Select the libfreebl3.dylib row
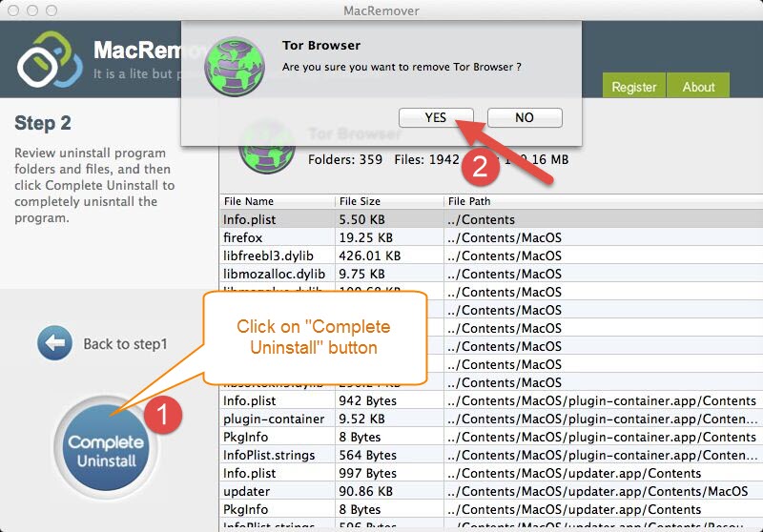 [491, 256]
